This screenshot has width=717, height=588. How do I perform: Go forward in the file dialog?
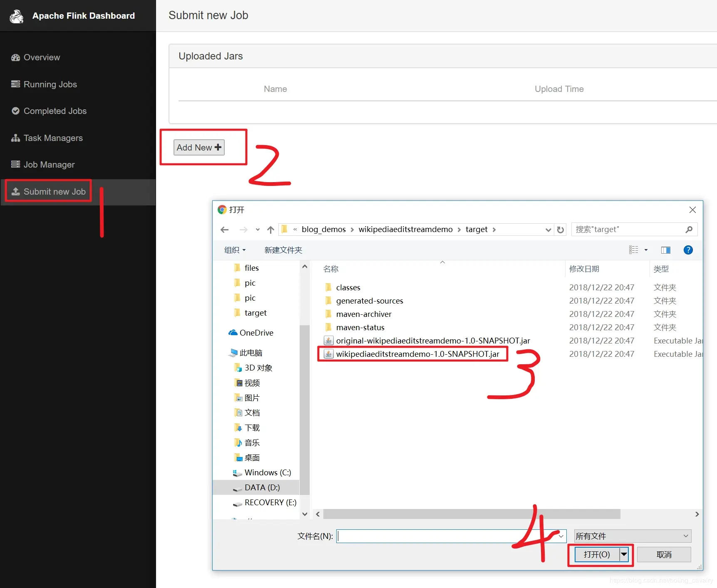click(243, 230)
